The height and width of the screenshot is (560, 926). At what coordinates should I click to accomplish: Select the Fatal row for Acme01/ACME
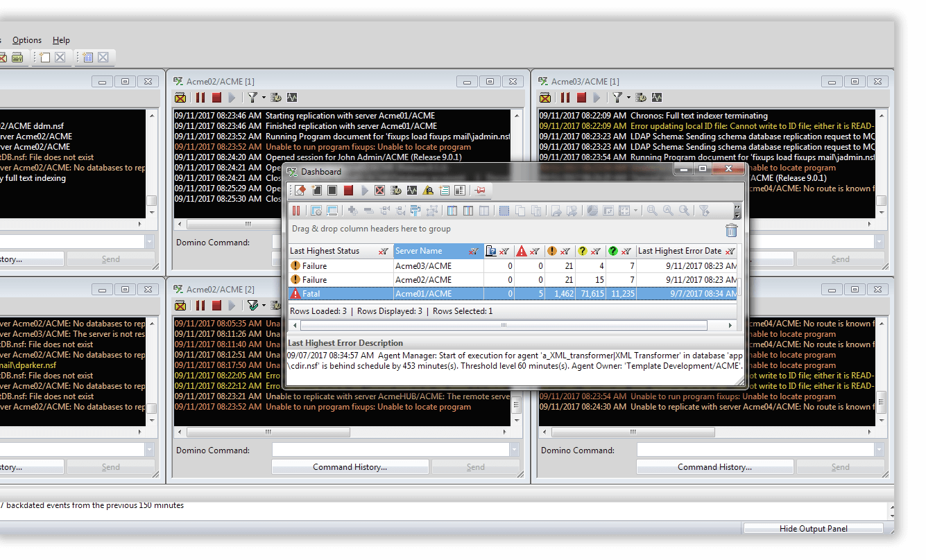(x=514, y=294)
